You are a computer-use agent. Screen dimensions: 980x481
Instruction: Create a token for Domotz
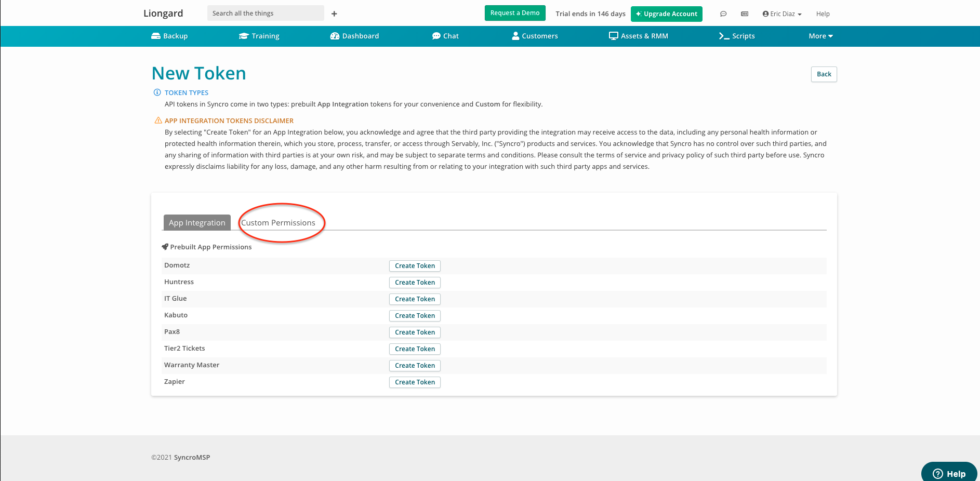(x=415, y=266)
